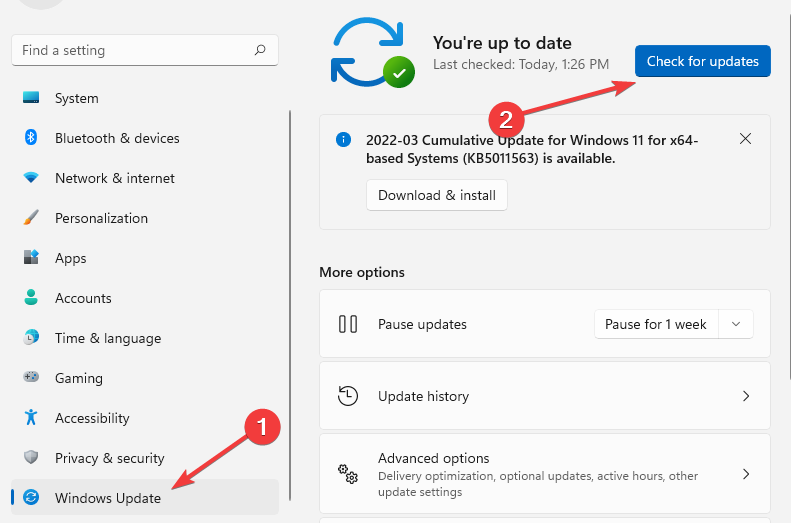Select Privacy & security
Screen dimensions: 791x523
[x=145, y=457]
